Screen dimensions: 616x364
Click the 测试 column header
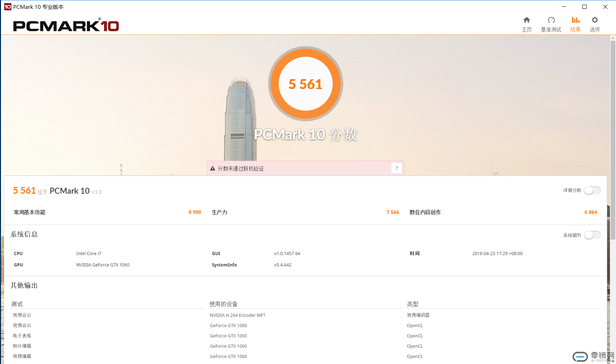[x=17, y=304]
